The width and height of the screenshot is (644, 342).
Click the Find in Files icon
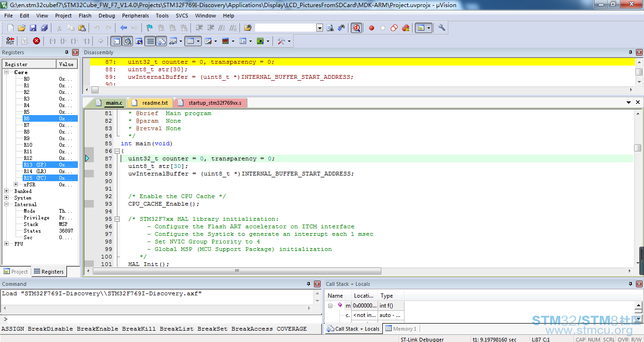248,28
